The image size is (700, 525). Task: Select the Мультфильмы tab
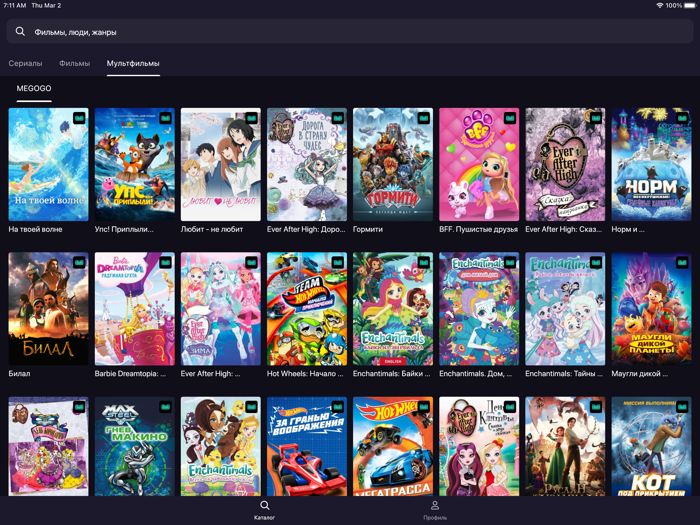[x=133, y=63]
